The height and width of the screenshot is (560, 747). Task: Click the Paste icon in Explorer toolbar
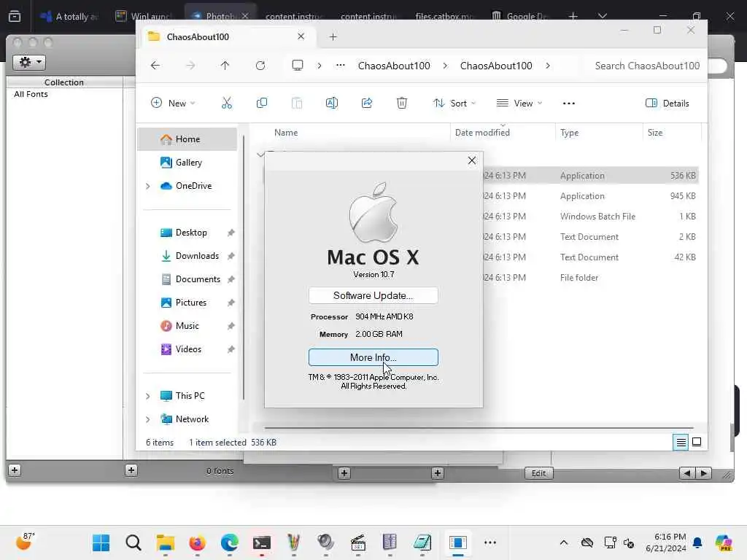(x=297, y=103)
